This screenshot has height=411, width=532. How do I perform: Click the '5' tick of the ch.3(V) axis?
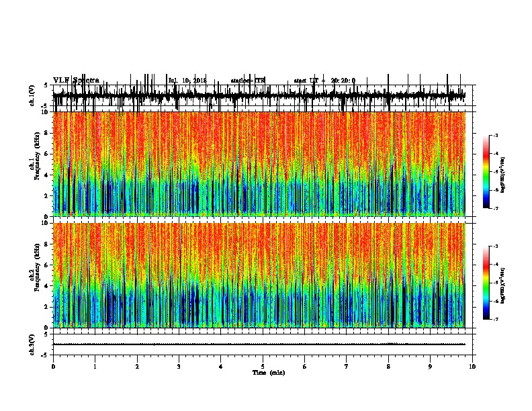point(46,334)
